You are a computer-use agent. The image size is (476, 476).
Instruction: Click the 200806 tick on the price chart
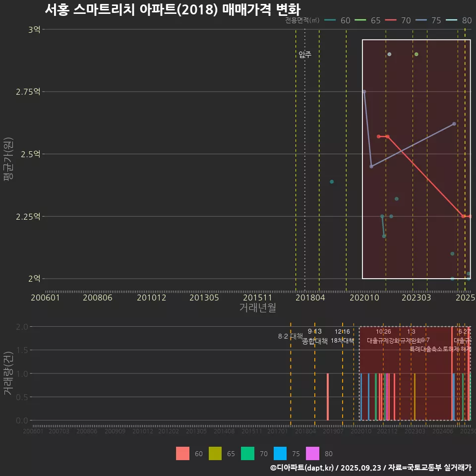pyautogui.click(x=98, y=297)
